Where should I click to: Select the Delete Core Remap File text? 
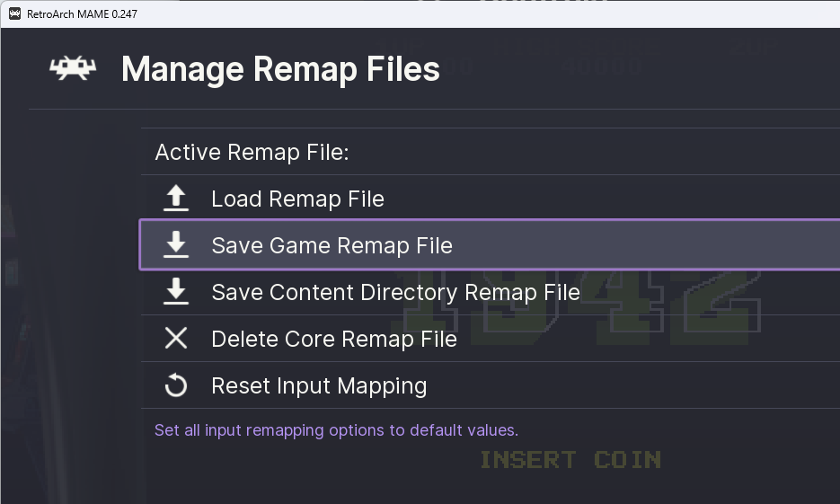(x=333, y=339)
